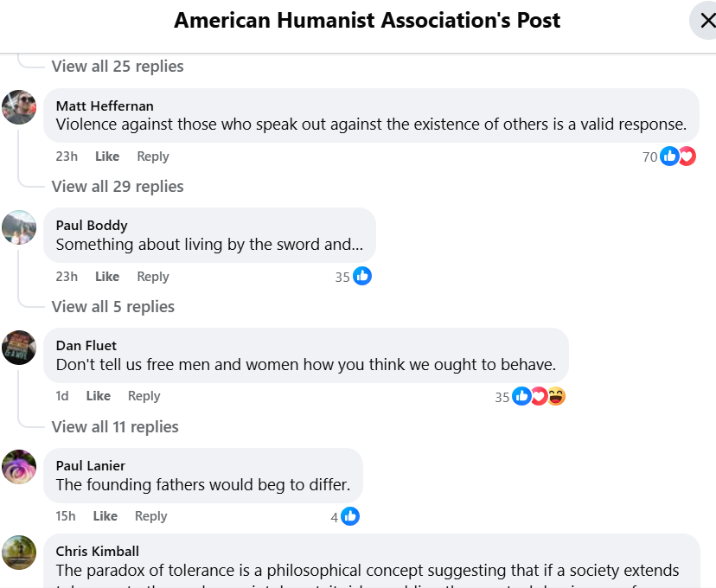Image resolution: width=716 pixels, height=588 pixels.
Task: Expand View all 29 replies
Action: tap(118, 186)
